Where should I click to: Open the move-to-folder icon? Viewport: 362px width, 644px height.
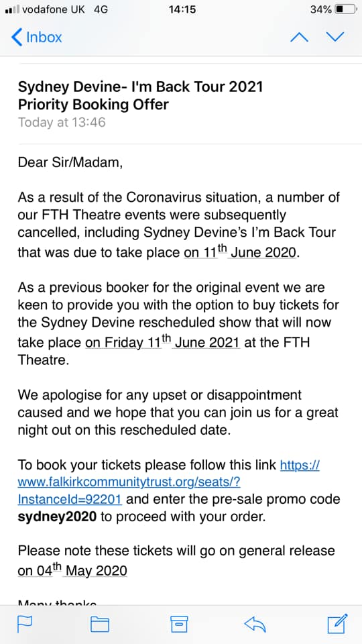coord(100,625)
